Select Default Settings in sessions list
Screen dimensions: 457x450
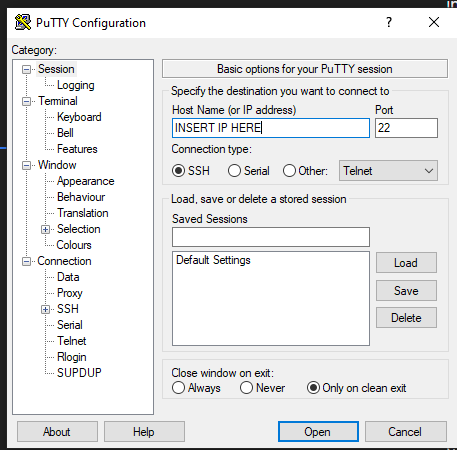click(x=213, y=260)
